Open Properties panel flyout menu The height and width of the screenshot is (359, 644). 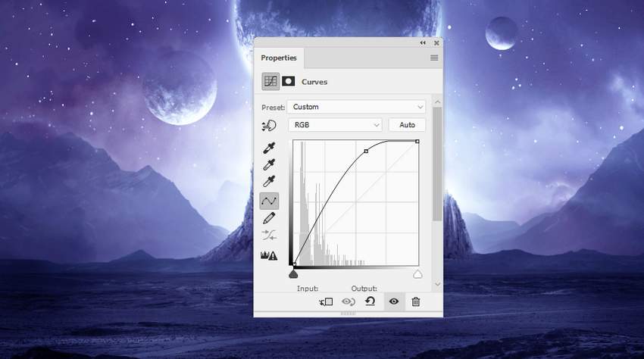point(434,58)
